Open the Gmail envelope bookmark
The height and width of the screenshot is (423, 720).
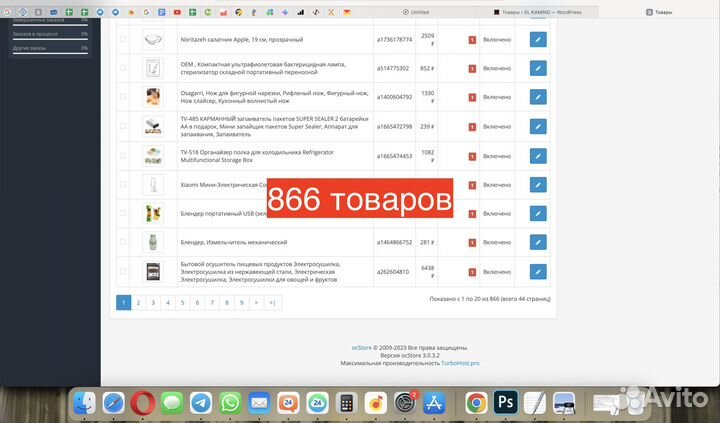(347, 12)
